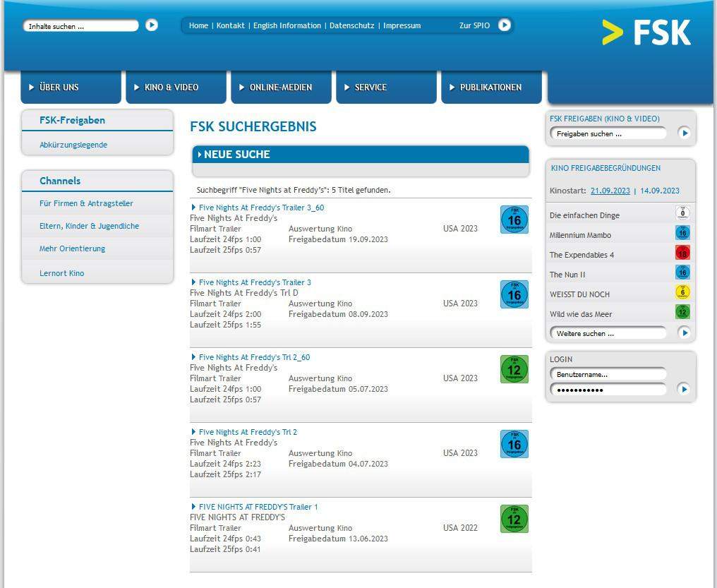The image size is (717, 588).
Task: Go to English Information in top bar
Action: click(x=287, y=25)
